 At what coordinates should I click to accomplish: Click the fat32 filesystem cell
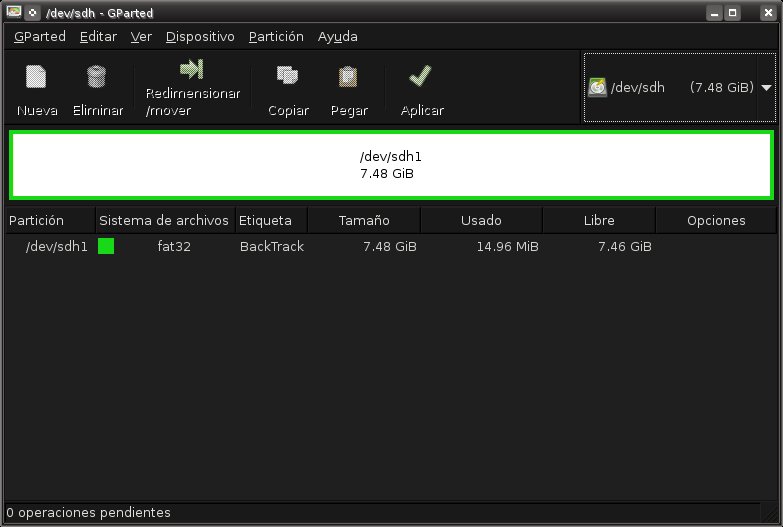click(x=174, y=246)
